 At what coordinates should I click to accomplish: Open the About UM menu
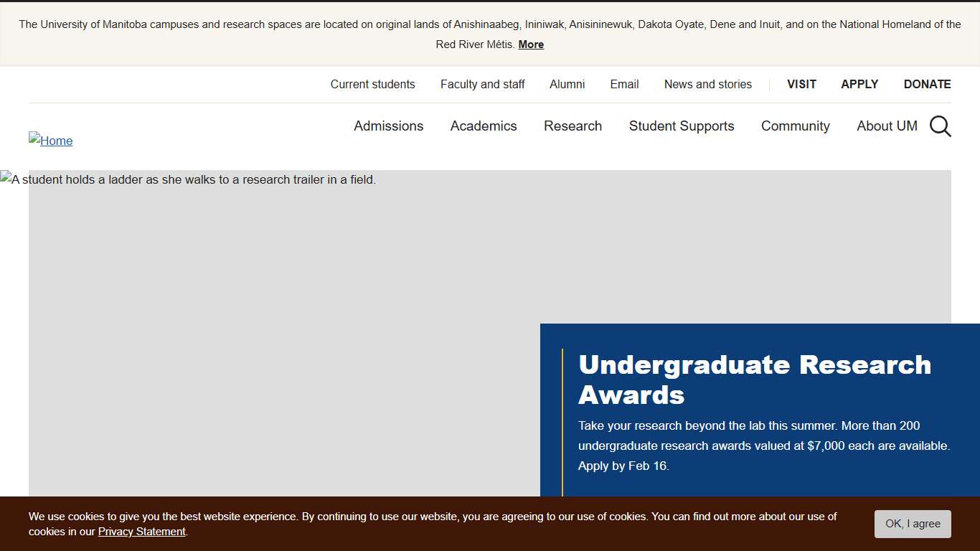(x=887, y=126)
